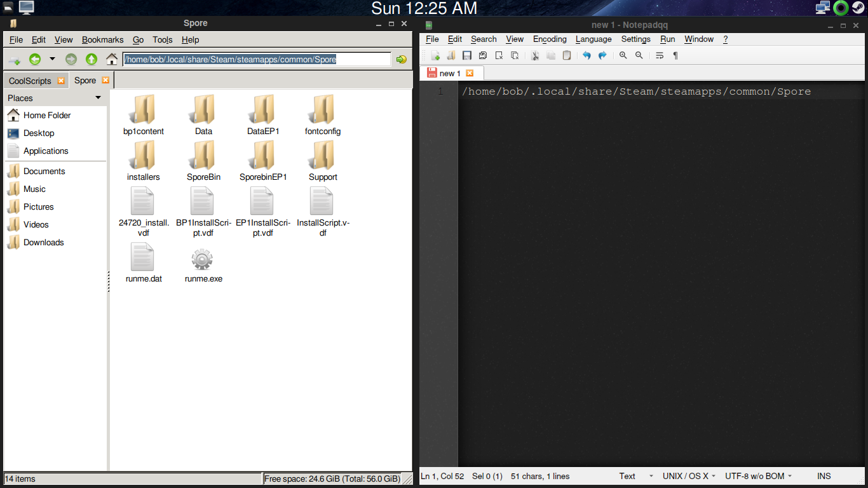Select the runme.dat file
Viewport: 868px width, 488px height.
pos(144,263)
